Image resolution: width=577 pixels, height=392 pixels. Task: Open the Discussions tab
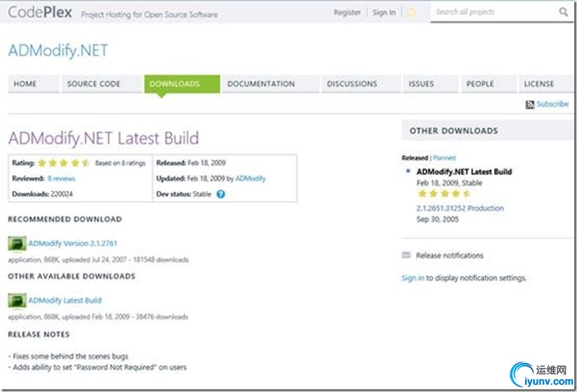[352, 84]
